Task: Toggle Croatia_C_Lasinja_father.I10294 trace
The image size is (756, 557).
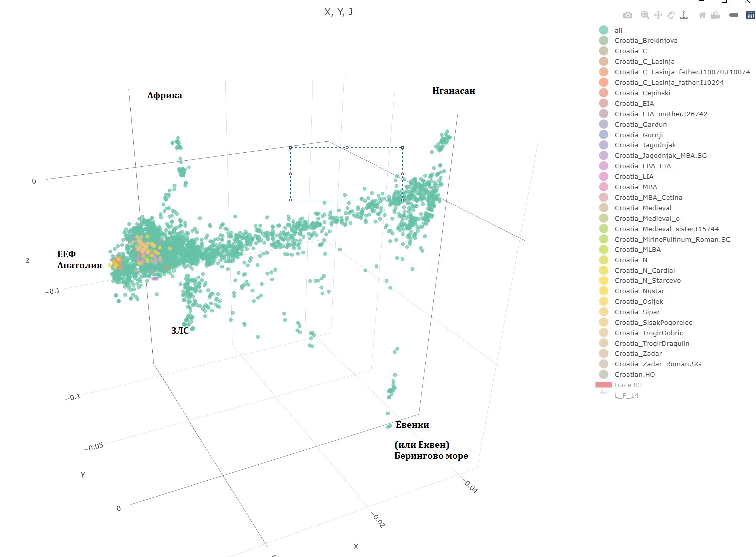Action: point(669,83)
